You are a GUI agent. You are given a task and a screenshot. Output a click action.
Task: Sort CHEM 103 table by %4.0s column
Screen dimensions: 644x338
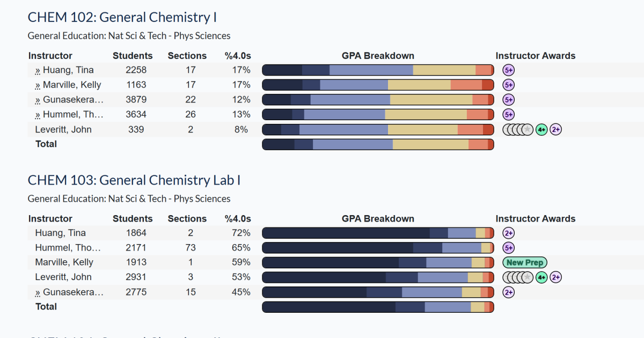coord(238,218)
